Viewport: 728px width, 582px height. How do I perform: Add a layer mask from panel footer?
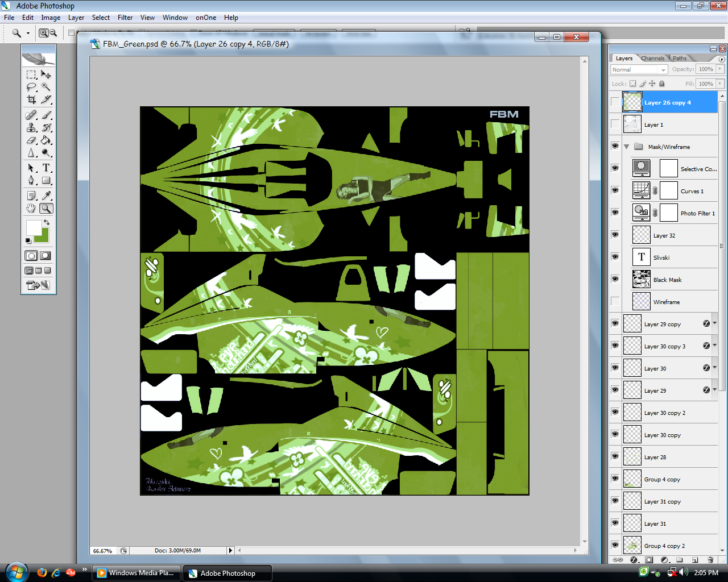pos(649,560)
